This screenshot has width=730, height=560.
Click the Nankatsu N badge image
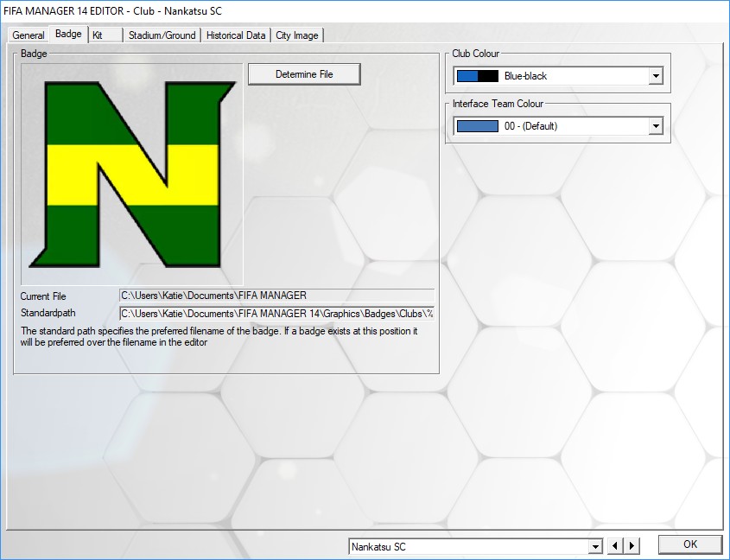[132, 175]
